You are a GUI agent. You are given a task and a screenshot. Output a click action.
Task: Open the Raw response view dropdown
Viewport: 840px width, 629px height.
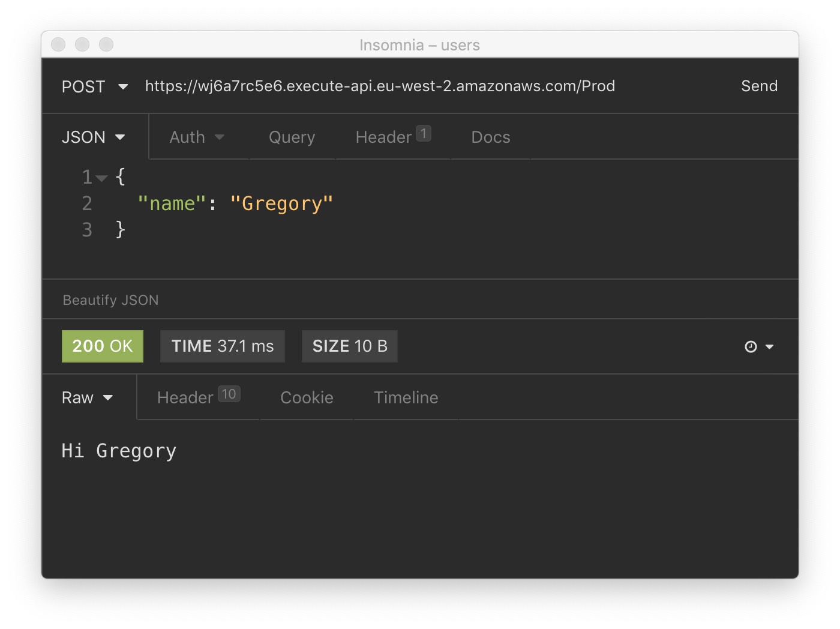(x=86, y=397)
